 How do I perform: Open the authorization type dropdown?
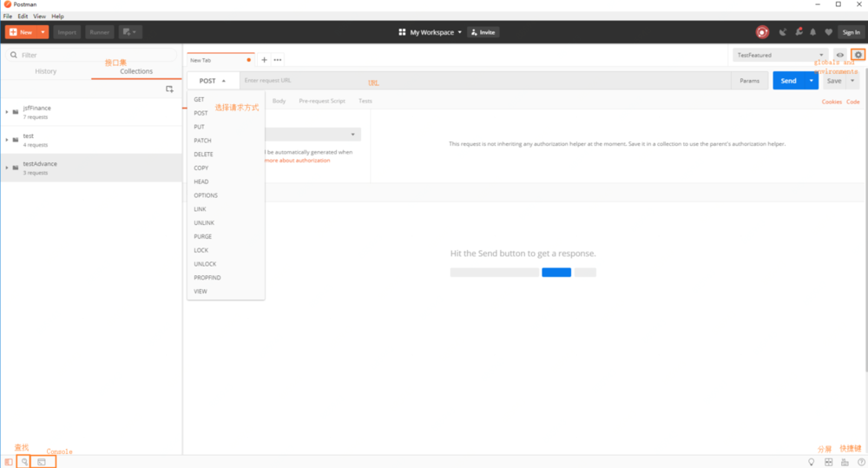(x=312, y=135)
